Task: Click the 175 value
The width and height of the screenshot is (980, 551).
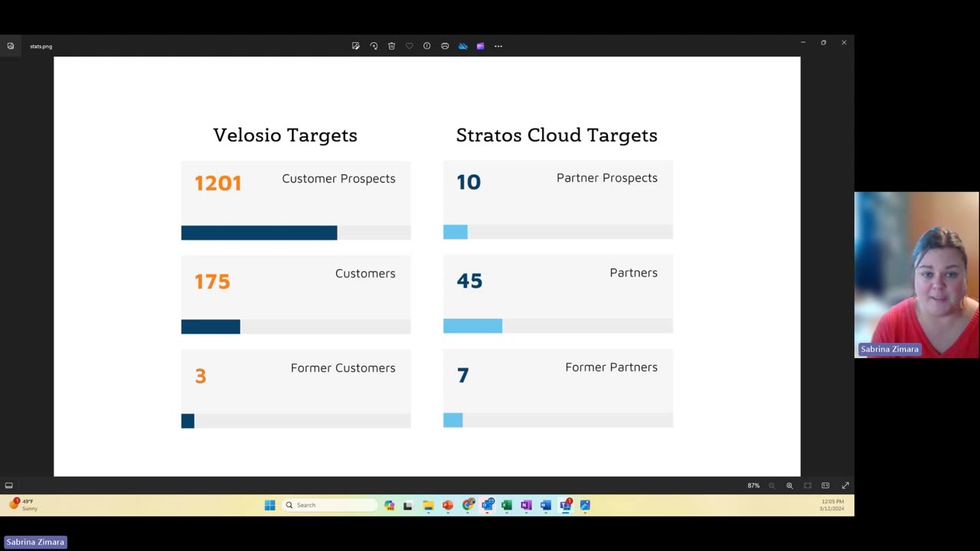Action: [212, 282]
